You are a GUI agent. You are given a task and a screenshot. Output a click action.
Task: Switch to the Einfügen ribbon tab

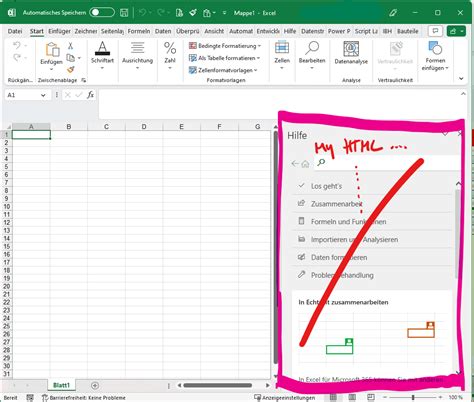[x=59, y=31]
